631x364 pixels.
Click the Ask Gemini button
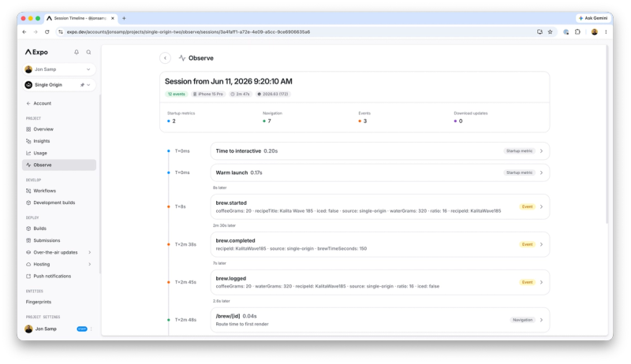tap(593, 18)
